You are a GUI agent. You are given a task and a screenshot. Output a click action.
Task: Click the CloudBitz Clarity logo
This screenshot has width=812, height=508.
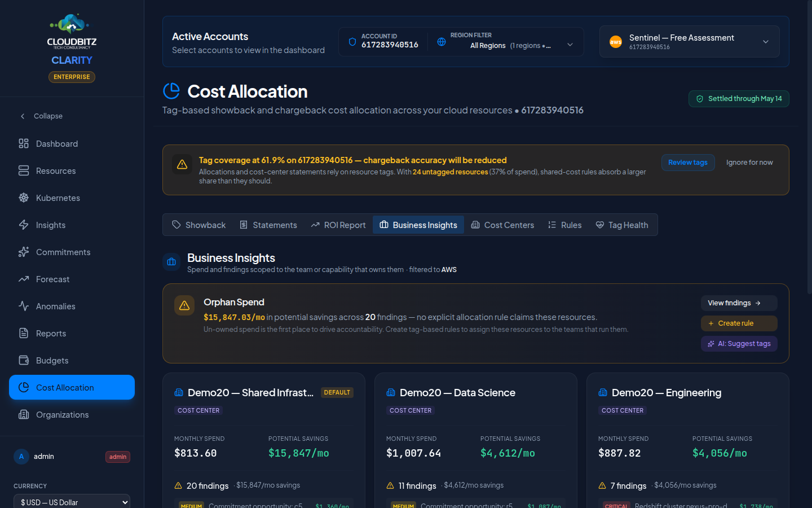[72, 40]
